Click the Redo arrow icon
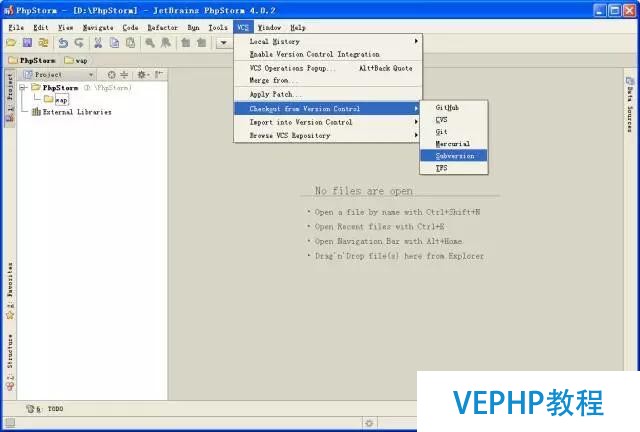This screenshot has height=432, width=640. (x=79, y=42)
